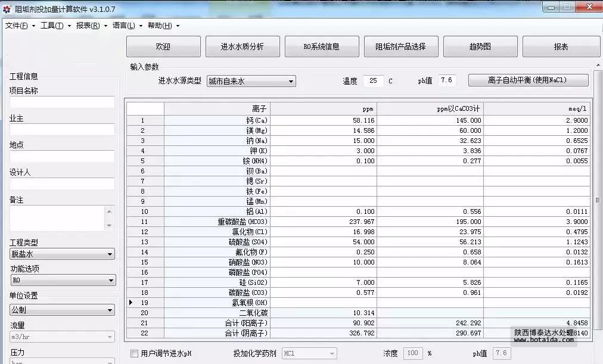This screenshot has height=364, width=603.
Task: Click the 温度 value field
Action: (374, 81)
